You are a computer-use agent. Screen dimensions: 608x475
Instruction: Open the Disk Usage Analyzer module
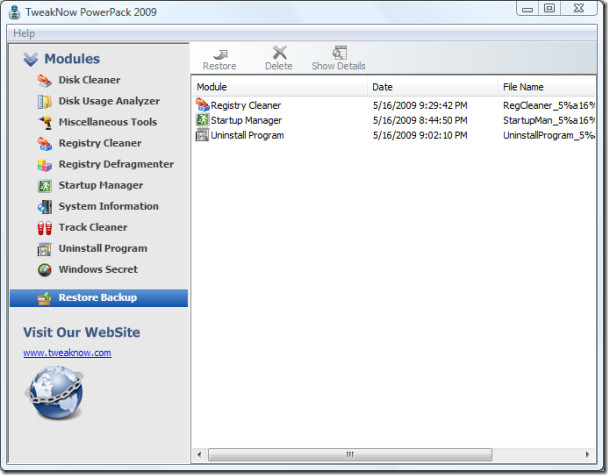[109, 101]
